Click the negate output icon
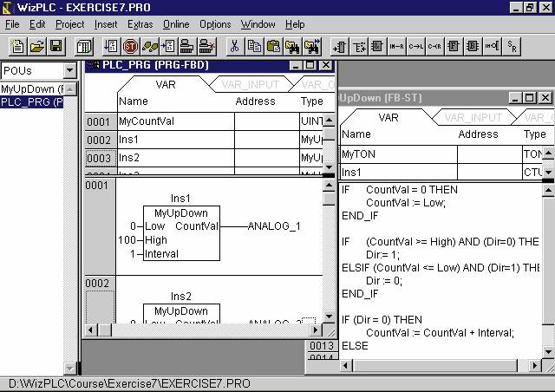The height and width of the screenshot is (392, 555). [x=493, y=46]
